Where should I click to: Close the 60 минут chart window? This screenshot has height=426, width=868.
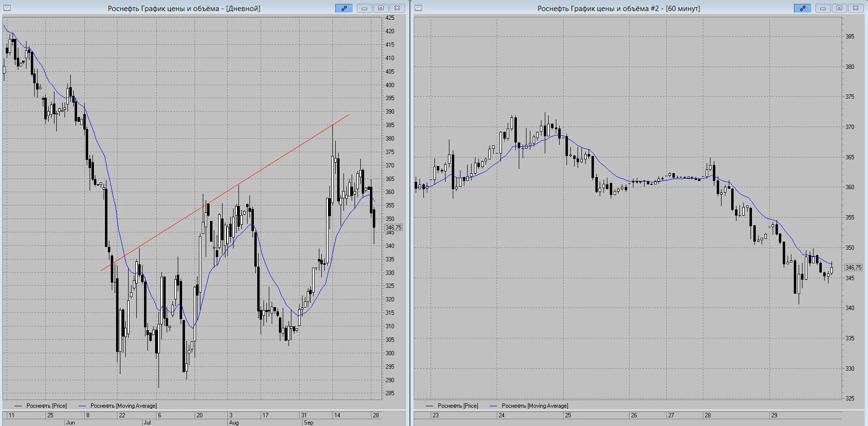click(x=855, y=8)
